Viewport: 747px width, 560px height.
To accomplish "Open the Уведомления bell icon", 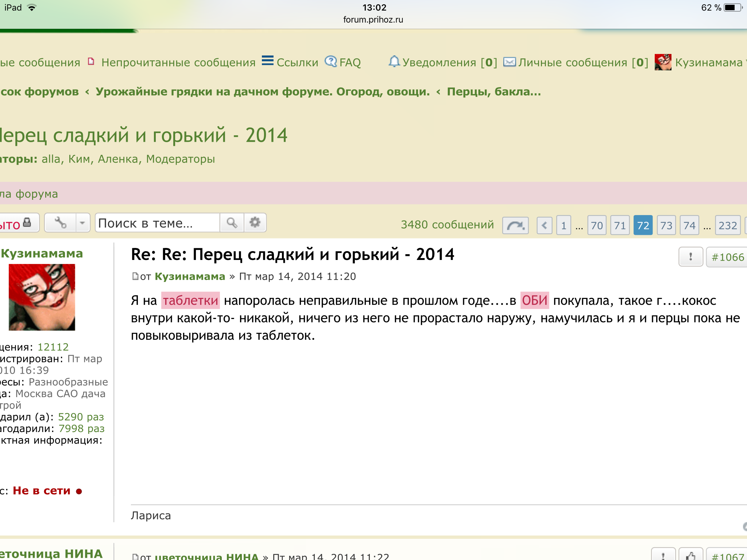I will click(394, 62).
